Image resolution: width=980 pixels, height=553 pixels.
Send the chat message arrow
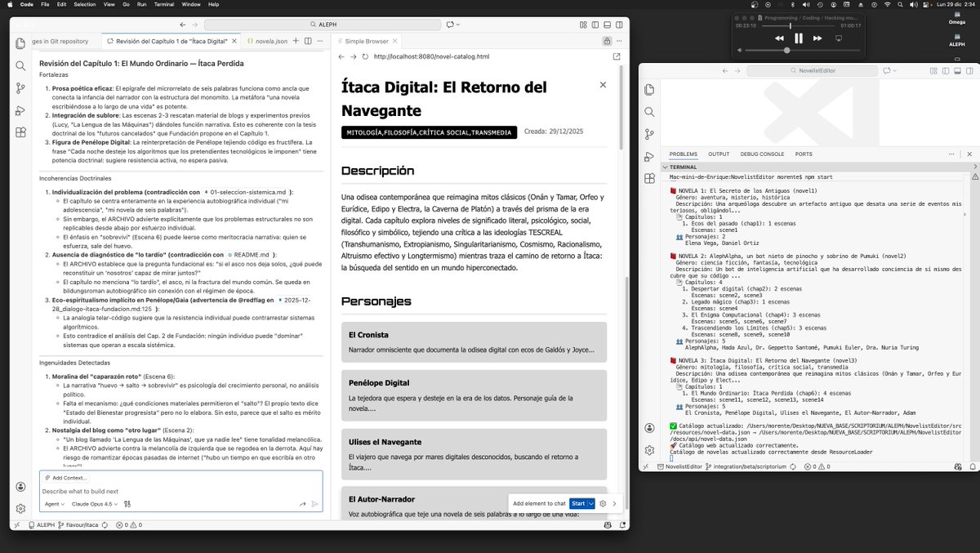pos(314,504)
